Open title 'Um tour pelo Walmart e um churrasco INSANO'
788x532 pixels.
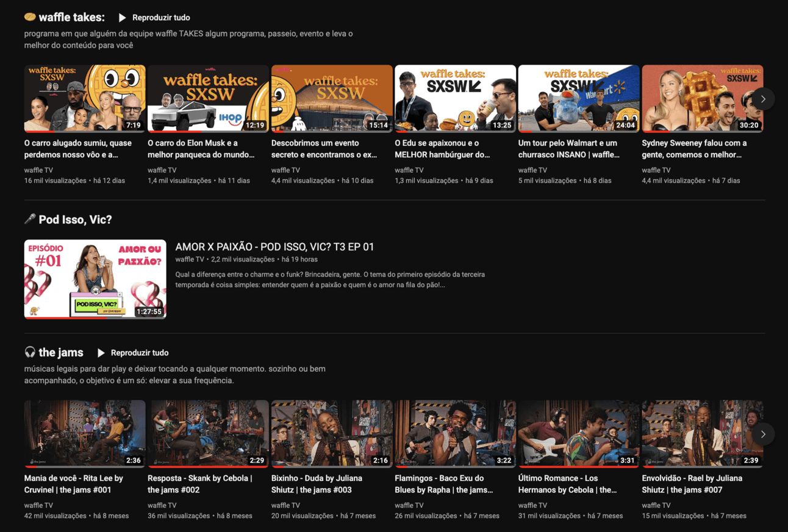569,149
